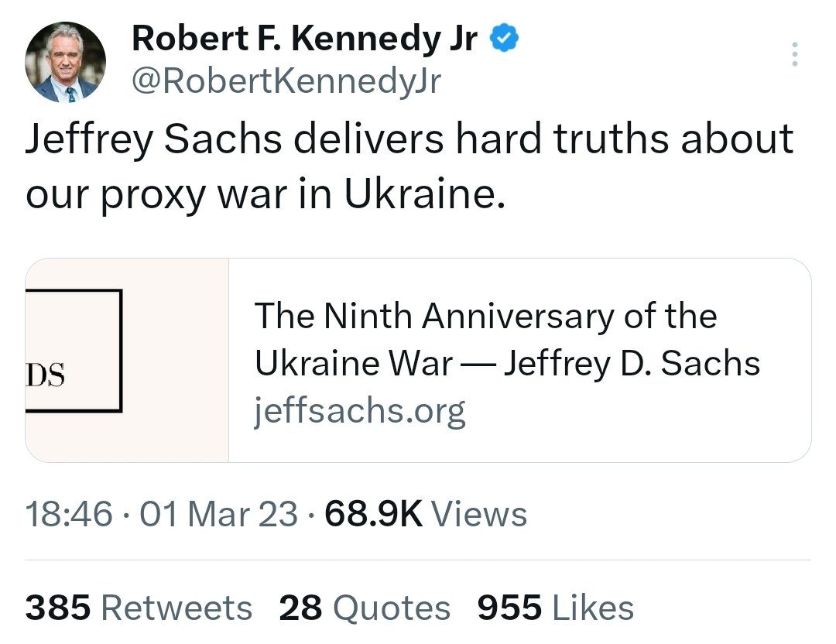Click the Retweets label
The width and height of the screenshot is (836, 644).
tap(176, 608)
